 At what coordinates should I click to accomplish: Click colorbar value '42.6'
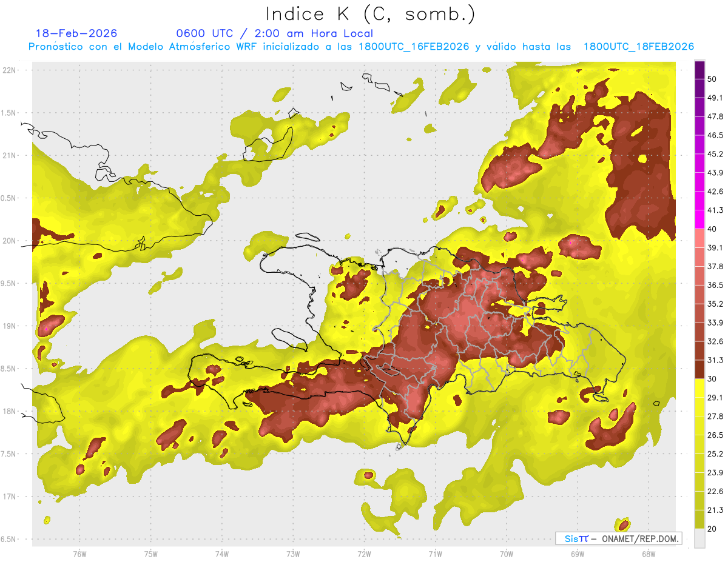[x=715, y=192]
